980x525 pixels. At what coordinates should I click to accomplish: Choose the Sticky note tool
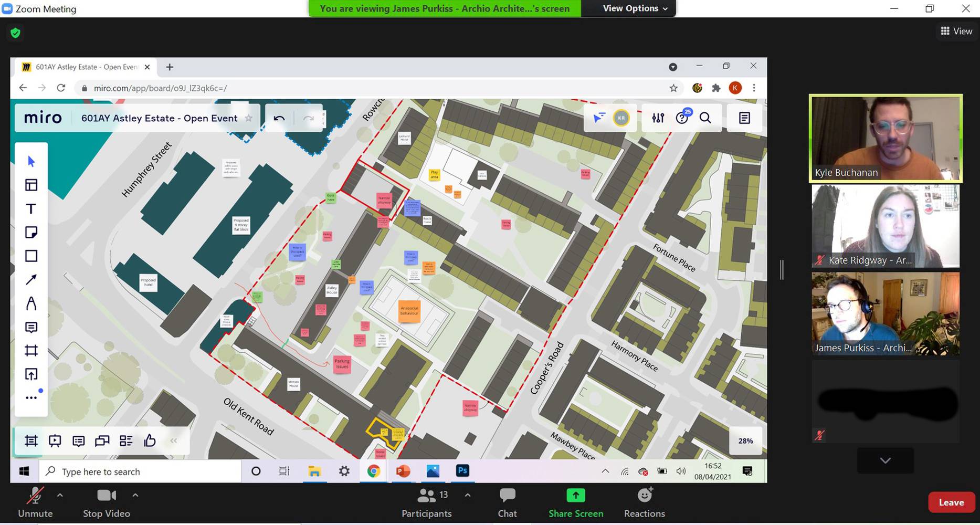point(31,232)
